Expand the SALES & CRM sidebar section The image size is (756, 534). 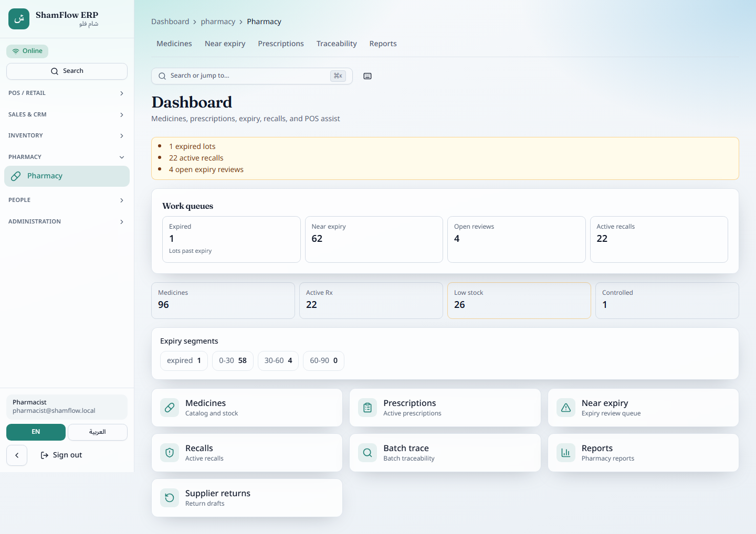point(67,115)
